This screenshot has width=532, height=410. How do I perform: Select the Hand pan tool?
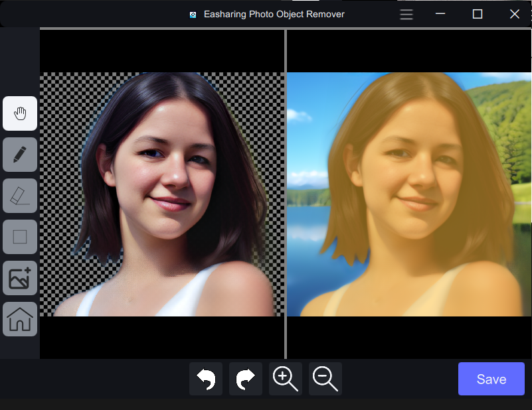click(x=20, y=113)
